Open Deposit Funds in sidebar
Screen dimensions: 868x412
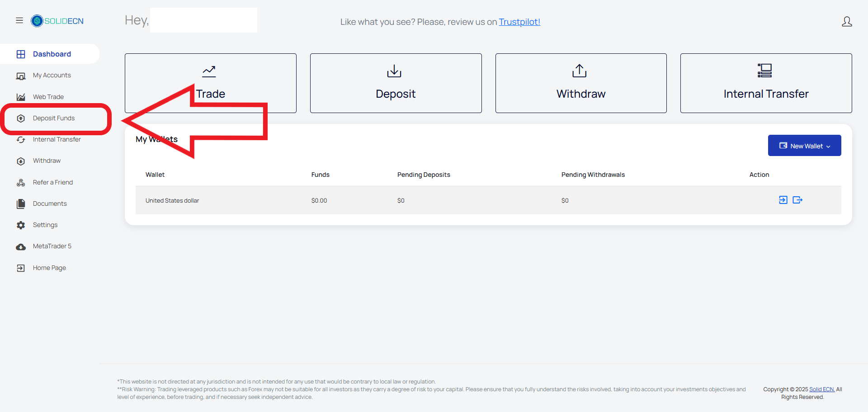click(x=54, y=118)
